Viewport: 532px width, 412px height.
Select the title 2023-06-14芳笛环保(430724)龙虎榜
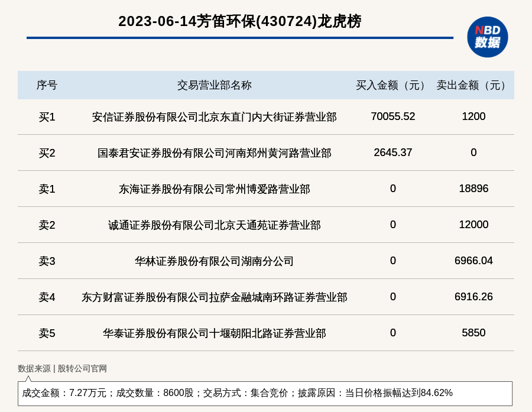[240, 21]
